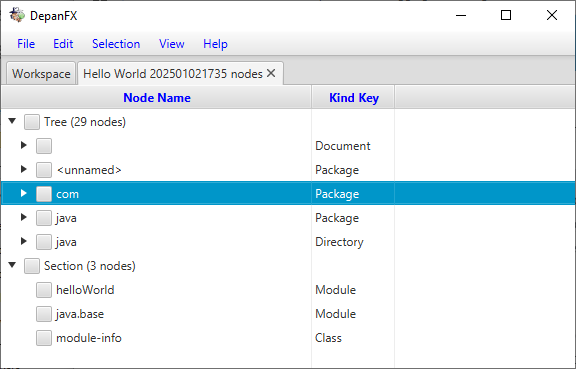
Task: Open the Selection menu
Action: (x=116, y=44)
